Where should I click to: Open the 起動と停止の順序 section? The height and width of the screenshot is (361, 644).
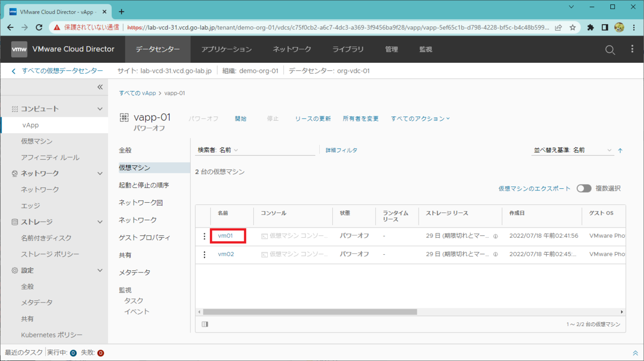pyautogui.click(x=144, y=185)
